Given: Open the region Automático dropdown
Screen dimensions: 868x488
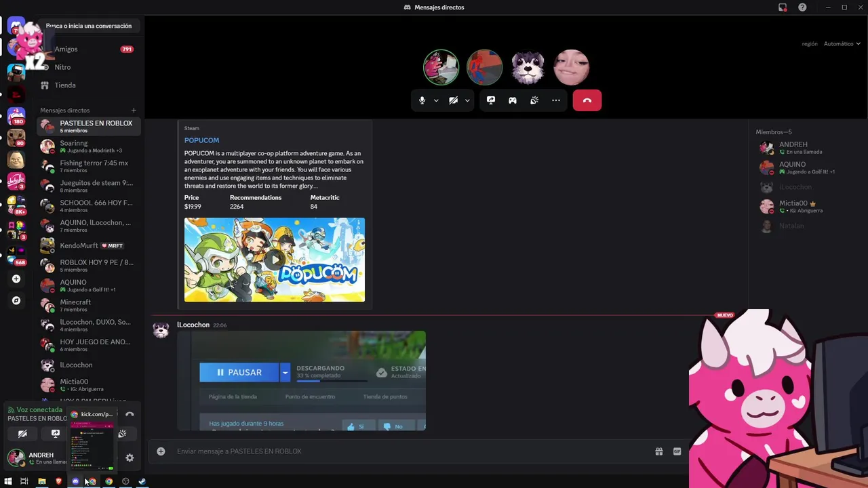Looking at the screenshot, I should [x=842, y=44].
